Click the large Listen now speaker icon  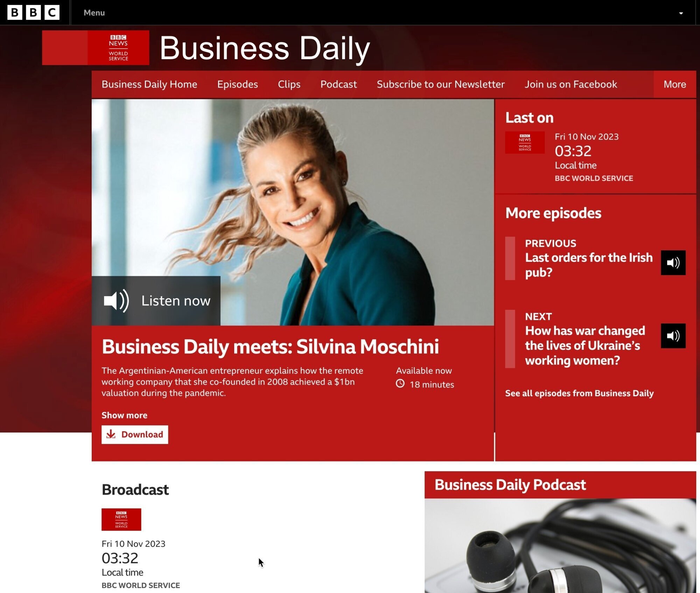click(116, 301)
